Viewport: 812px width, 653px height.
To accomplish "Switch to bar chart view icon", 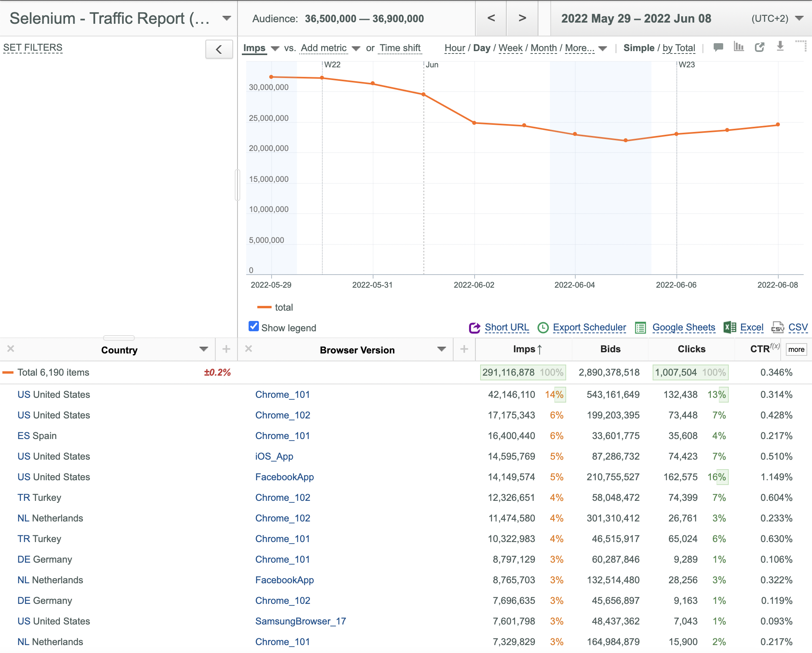I will point(739,47).
